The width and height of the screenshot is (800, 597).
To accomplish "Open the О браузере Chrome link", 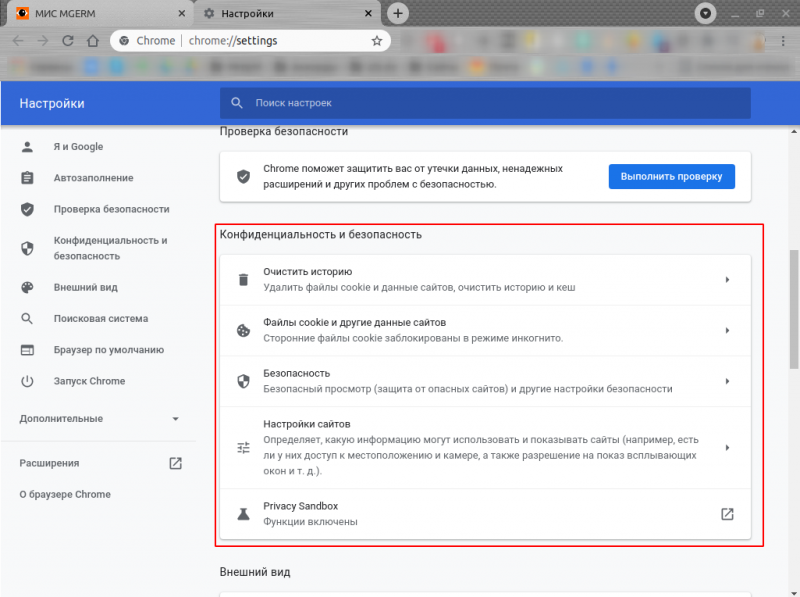I will pos(65,494).
